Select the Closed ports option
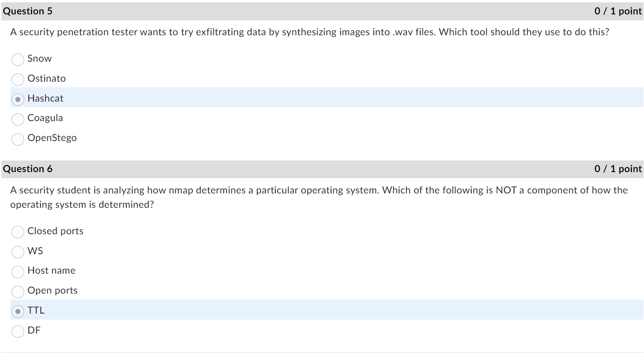Screen dimensions: 644x353 coord(18,232)
